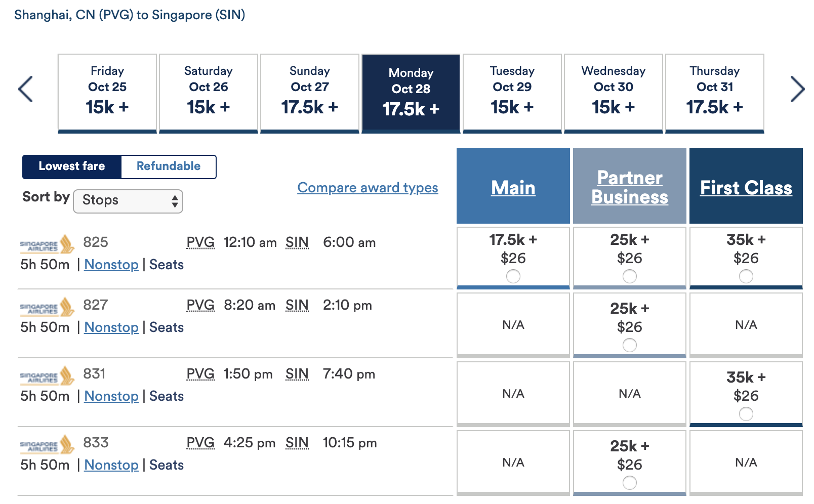Open Nonstop details for flight 827
This screenshot has height=504, width=814.
[111, 327]
